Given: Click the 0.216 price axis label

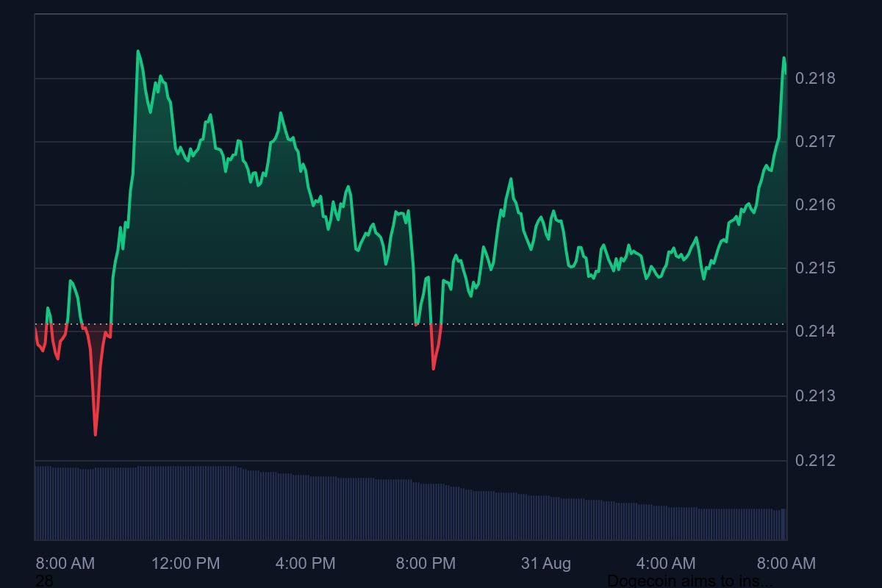Looking at the screenshot, I should [x=816, y=204].
